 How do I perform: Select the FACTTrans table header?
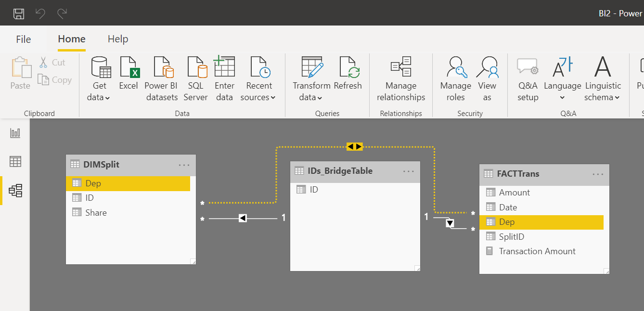click(544, 174)
